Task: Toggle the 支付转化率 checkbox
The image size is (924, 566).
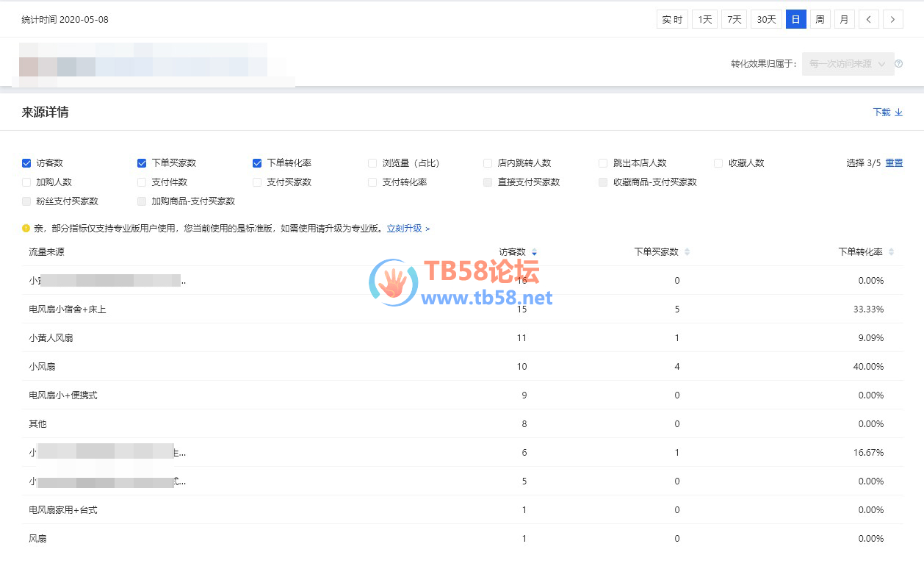Action: coord(372,182)
